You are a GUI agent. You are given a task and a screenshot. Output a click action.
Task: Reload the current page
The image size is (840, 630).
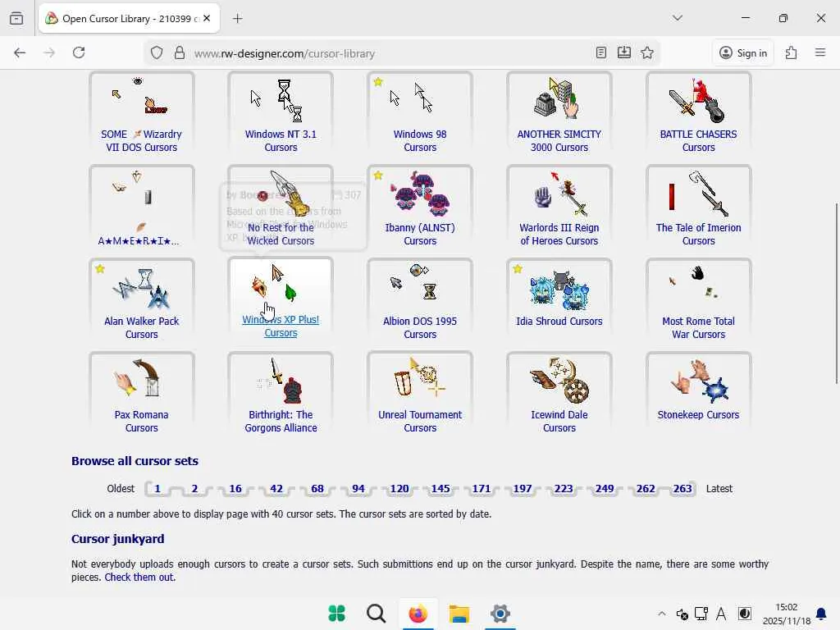click(x=79, y=52)
